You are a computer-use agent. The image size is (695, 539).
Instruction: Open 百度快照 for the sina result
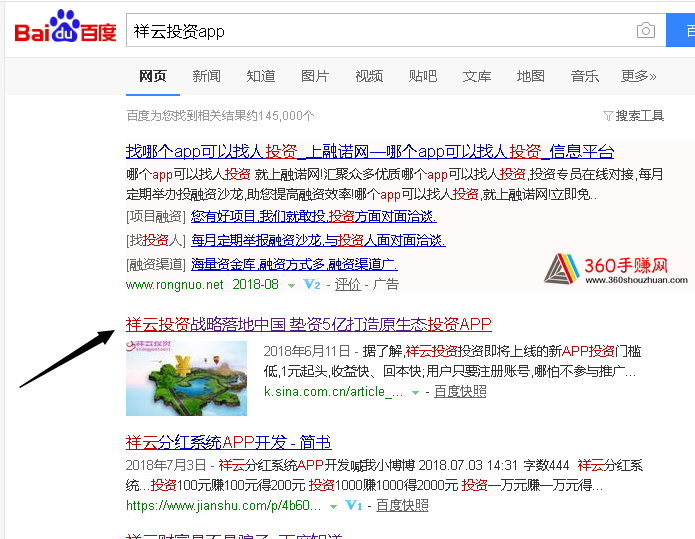[460, 392]
